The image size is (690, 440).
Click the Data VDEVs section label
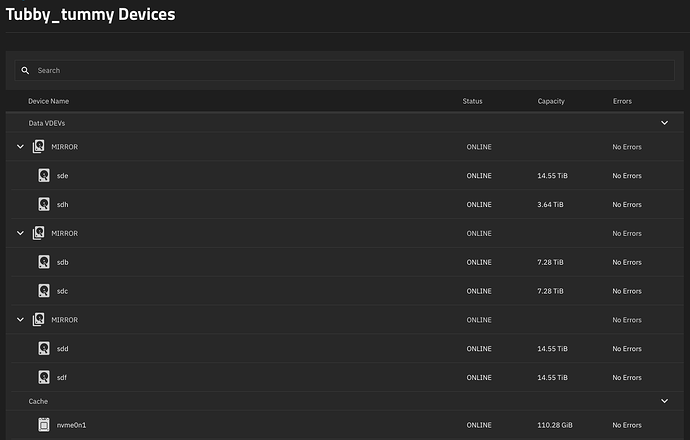[47, 123]
